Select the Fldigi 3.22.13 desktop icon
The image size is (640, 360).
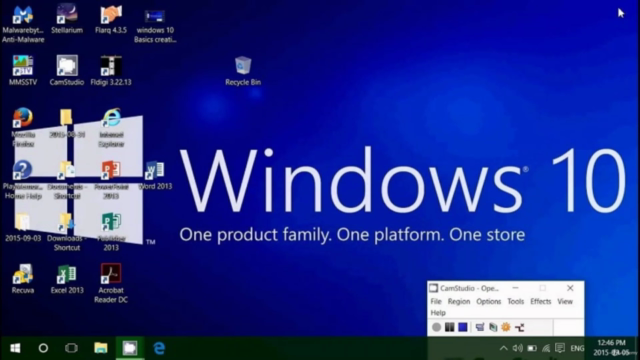click(111, 71)
